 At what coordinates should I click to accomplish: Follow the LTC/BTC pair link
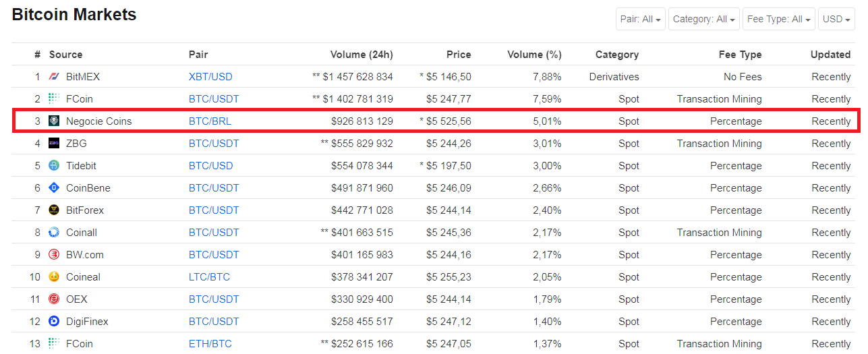coord(209,277)
